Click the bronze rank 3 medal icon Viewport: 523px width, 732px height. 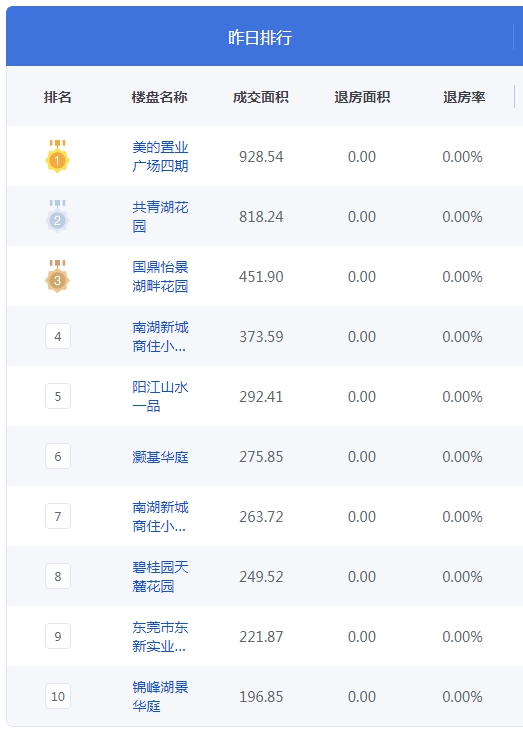pyautogui.click(x=57, y=276)
